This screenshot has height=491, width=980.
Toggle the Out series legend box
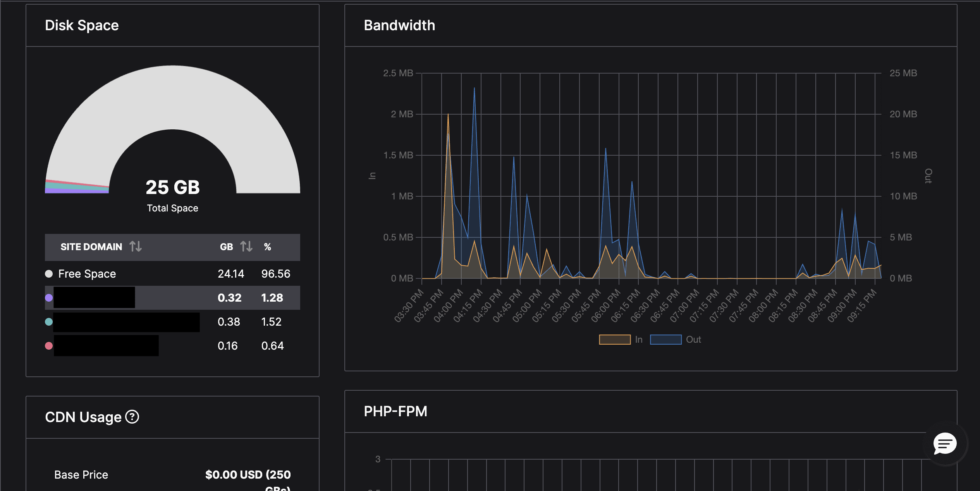pyautogui.click(x=665, y=340)
